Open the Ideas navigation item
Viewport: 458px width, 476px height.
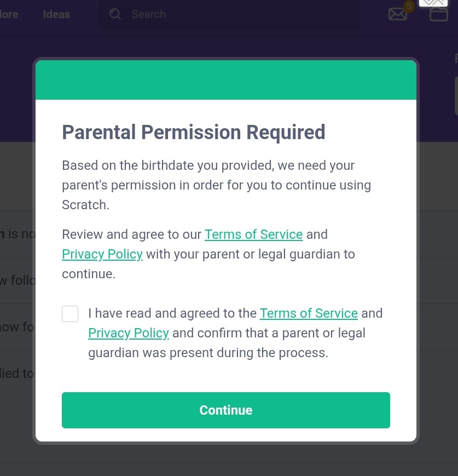[56, 14]
